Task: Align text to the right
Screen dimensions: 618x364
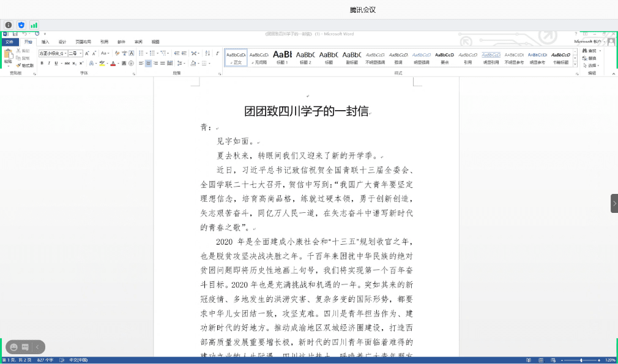Action: [155, 64]
